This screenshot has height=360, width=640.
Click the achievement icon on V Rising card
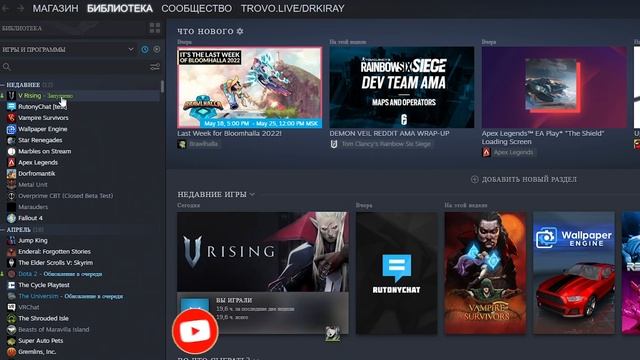(332, 333)
